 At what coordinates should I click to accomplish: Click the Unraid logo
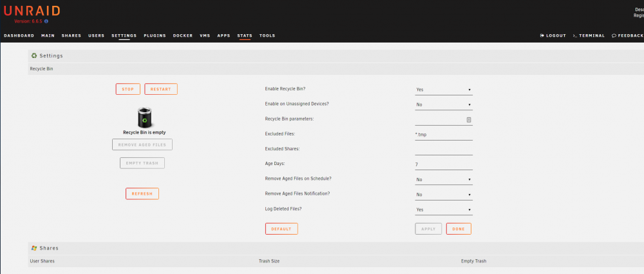point(32,11)
